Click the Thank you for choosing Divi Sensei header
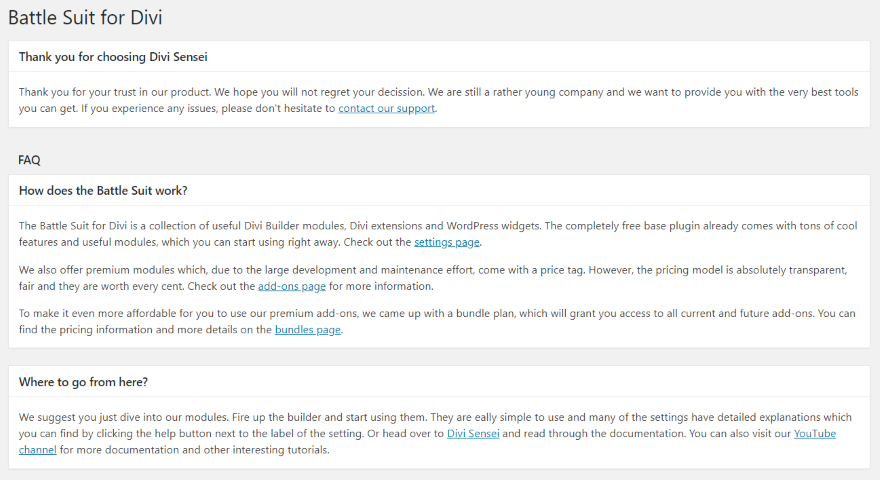The image size is (880, 480). coord(113,56)
